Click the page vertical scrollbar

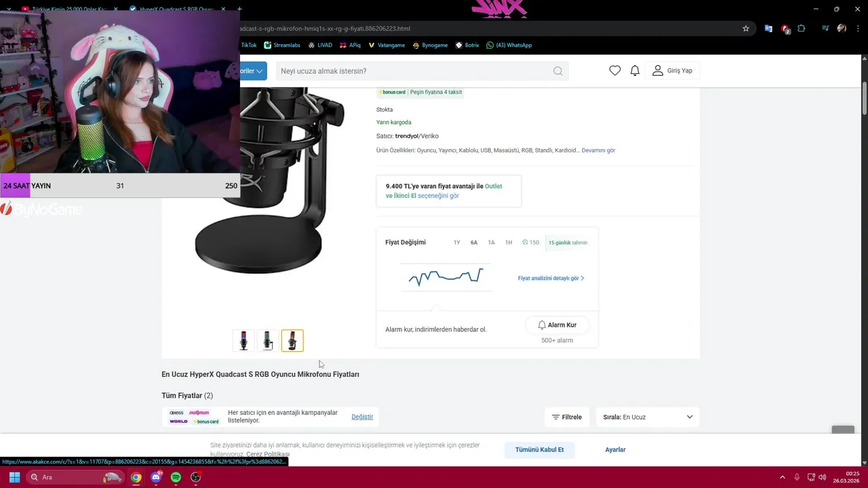click(x=865, y=98)
